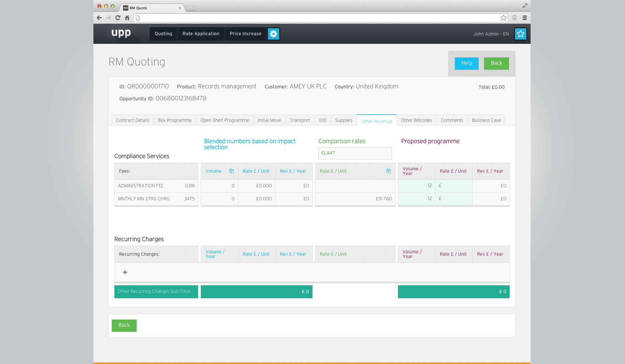The image size is (625, 364).
Task: Click the copy icon in Comparison Rate header
Action: click(x=388, y=171)
